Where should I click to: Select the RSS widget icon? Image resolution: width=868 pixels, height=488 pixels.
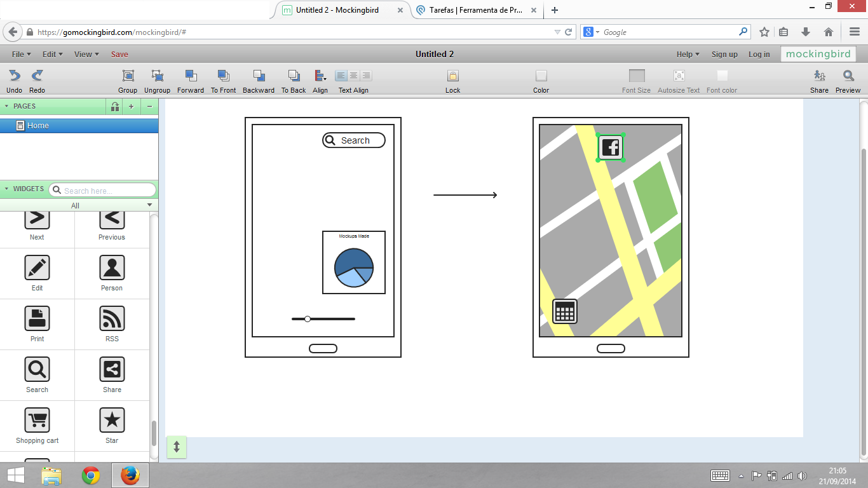(x=112, y=319)
